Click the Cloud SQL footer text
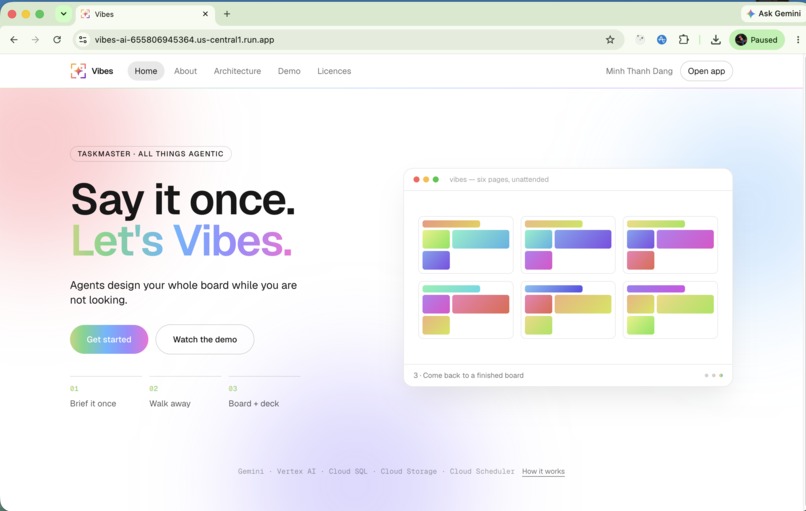Viewport: 806px width, 511px height. [348, 471]
